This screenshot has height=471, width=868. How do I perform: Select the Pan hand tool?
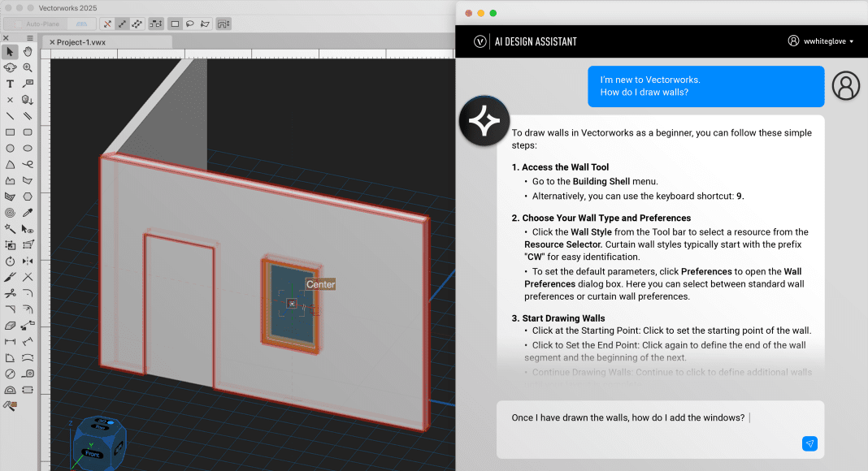[28, 53]
